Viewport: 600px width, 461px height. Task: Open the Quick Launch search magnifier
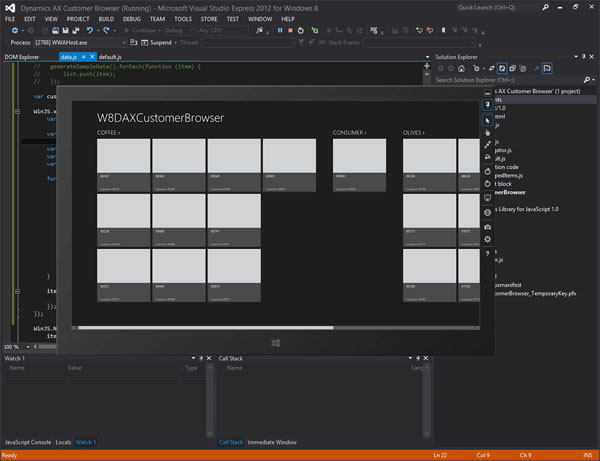545,7
